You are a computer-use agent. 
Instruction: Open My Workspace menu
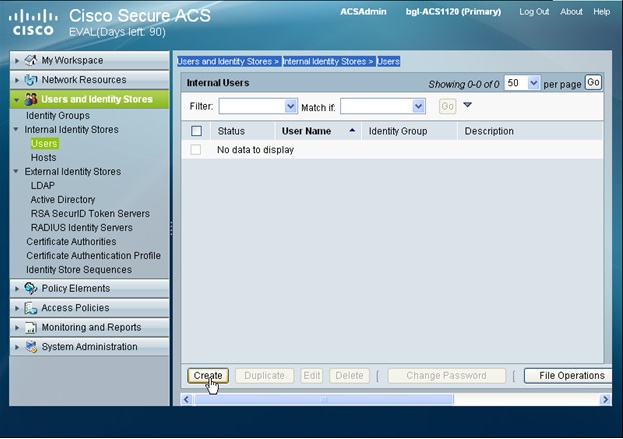(x=89, y=60)
